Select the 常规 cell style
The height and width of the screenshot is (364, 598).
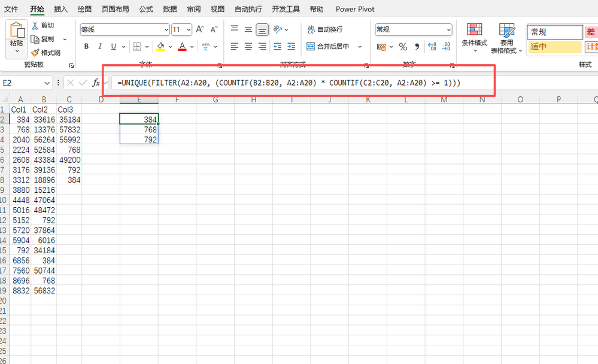(x=555, y=32)
